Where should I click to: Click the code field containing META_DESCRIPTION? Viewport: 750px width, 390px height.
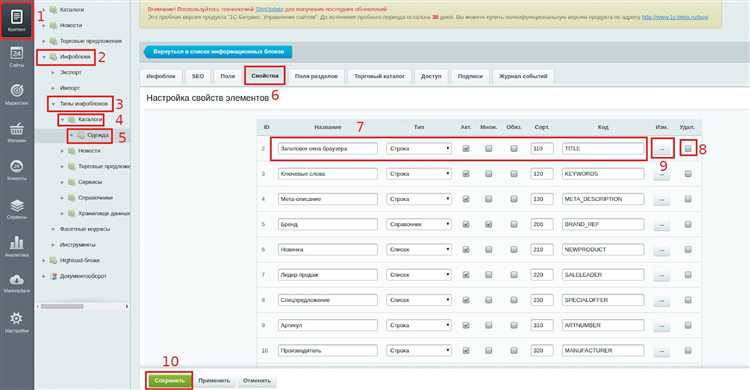(x=603, y=199)
